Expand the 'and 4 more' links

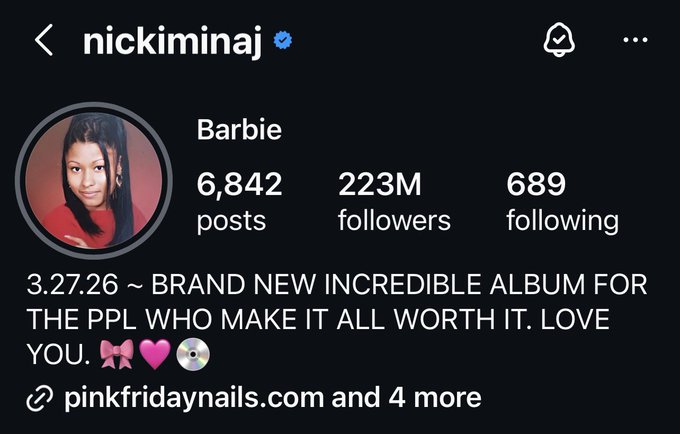[406, 398]
